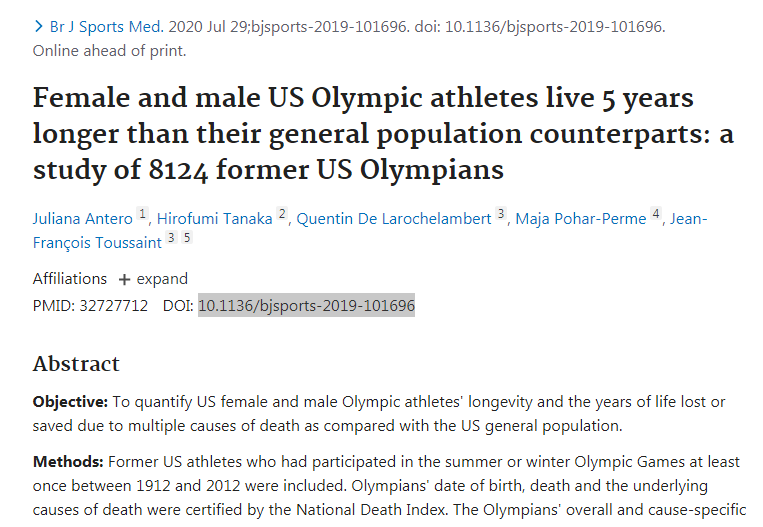
Task: Open author Quentin De Larochelambert's link
Action: (x=394, y=218)
